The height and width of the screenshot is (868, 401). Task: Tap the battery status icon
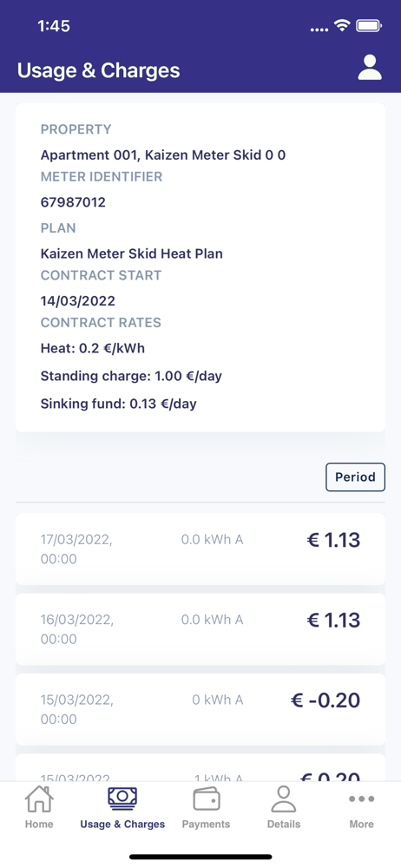click(x=368, y=25)
